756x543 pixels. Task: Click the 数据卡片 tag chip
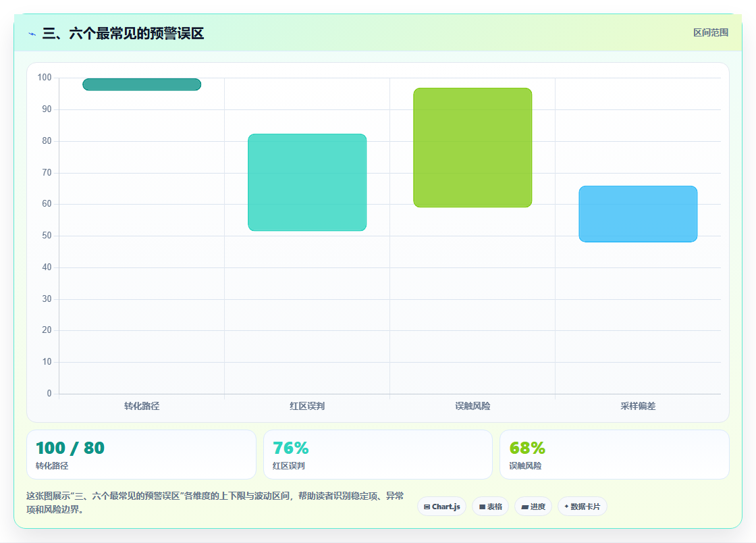tap(583, 507)
